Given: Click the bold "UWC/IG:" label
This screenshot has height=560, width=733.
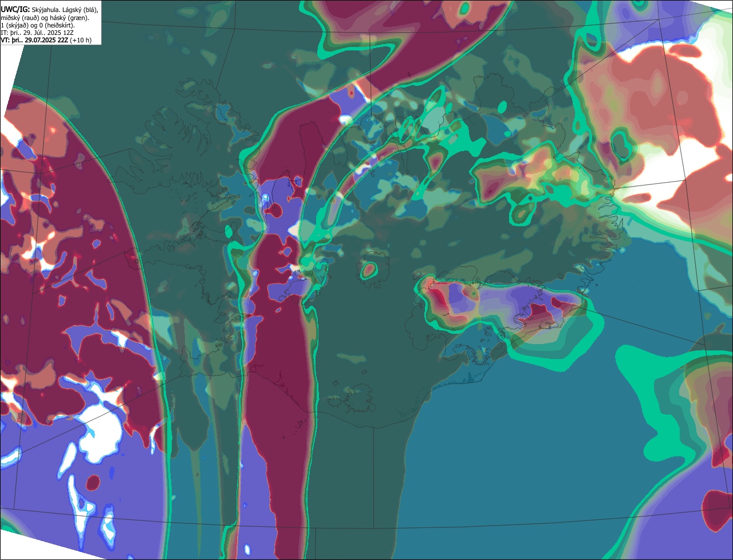Looking at the screenshot, I should [x=15, y=9].
